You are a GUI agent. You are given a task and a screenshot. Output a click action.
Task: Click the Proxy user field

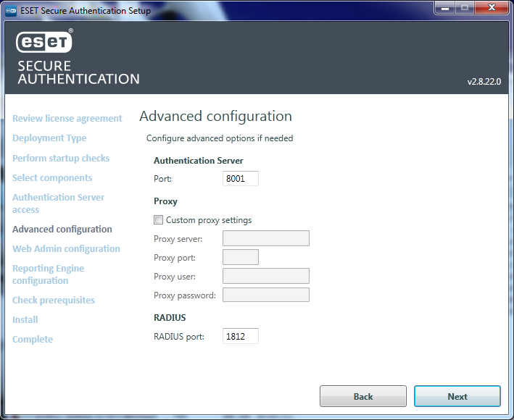(x=265, y=276)
